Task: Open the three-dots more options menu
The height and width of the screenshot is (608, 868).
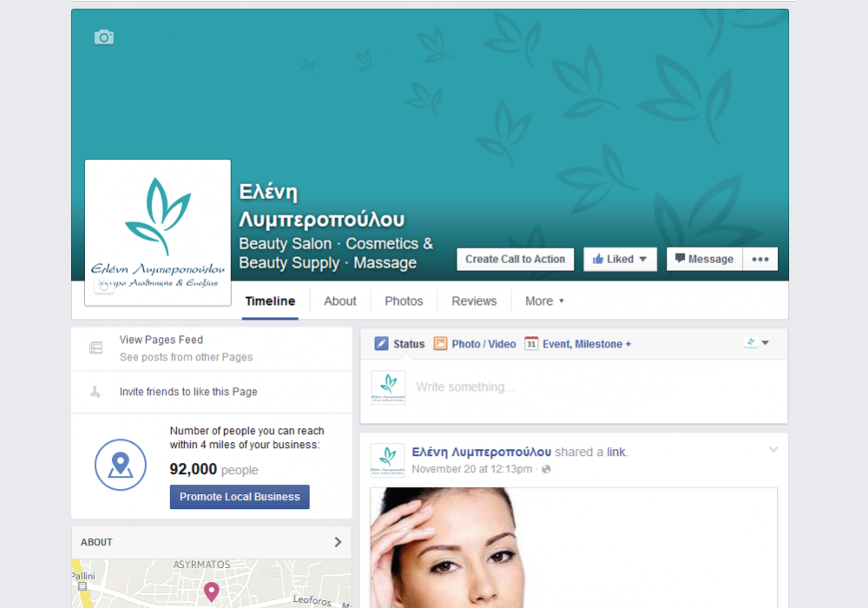Action: pos(760,259)
